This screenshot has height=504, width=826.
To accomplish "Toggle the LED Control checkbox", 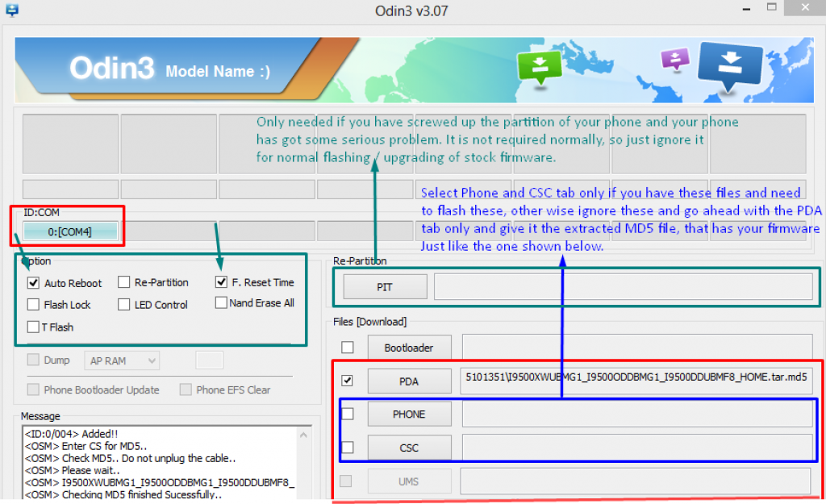I will coord(124,304).
